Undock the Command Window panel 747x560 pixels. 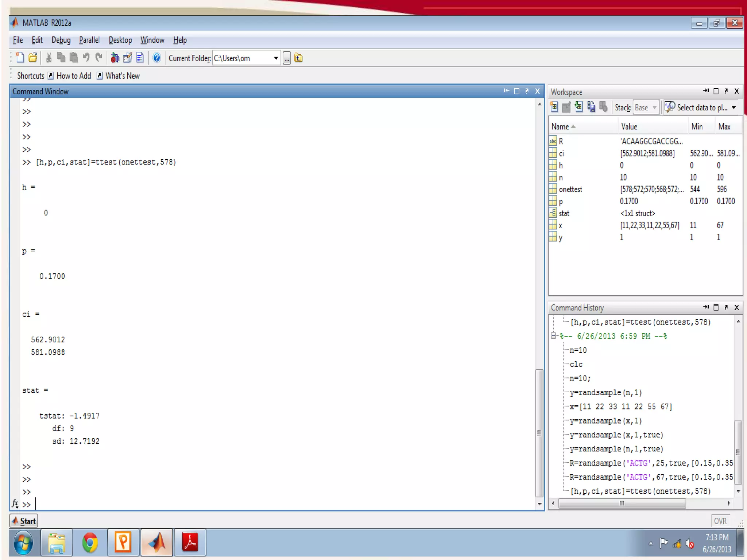[x=527, y=91]
